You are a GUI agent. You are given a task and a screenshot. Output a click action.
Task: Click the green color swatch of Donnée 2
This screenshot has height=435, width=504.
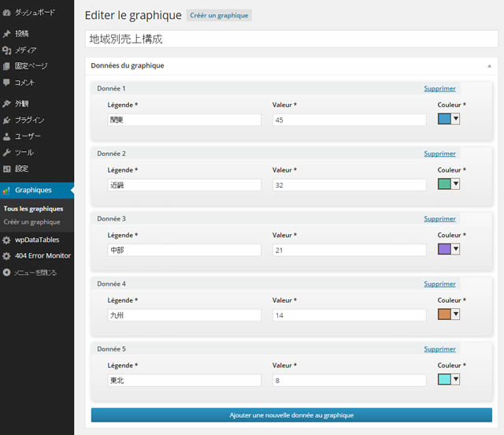(444, 184)
